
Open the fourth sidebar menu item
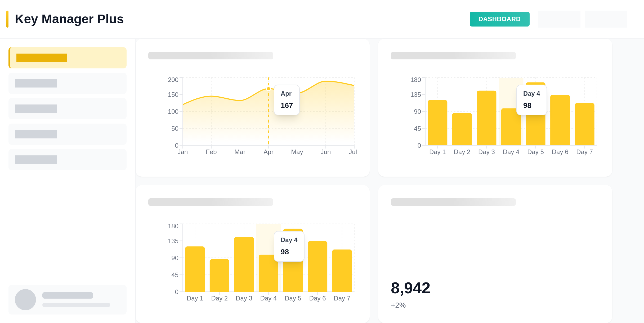[68, 134]
